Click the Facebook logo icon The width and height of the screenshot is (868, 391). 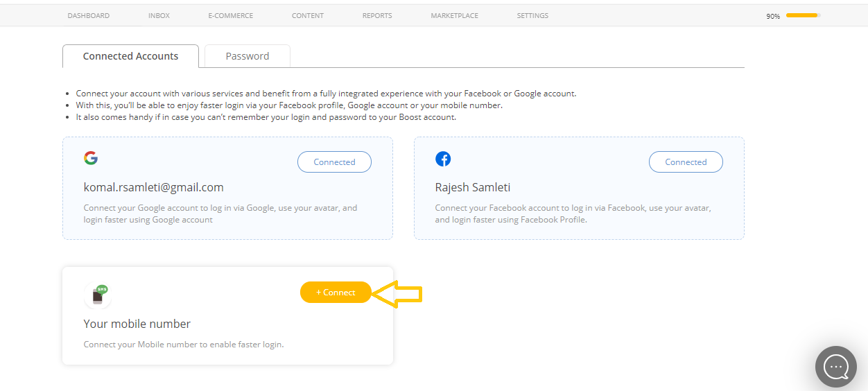click(x=443, y=159)
